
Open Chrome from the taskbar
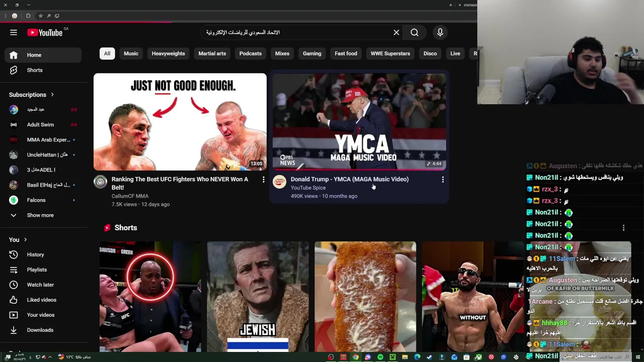[356, 357]
